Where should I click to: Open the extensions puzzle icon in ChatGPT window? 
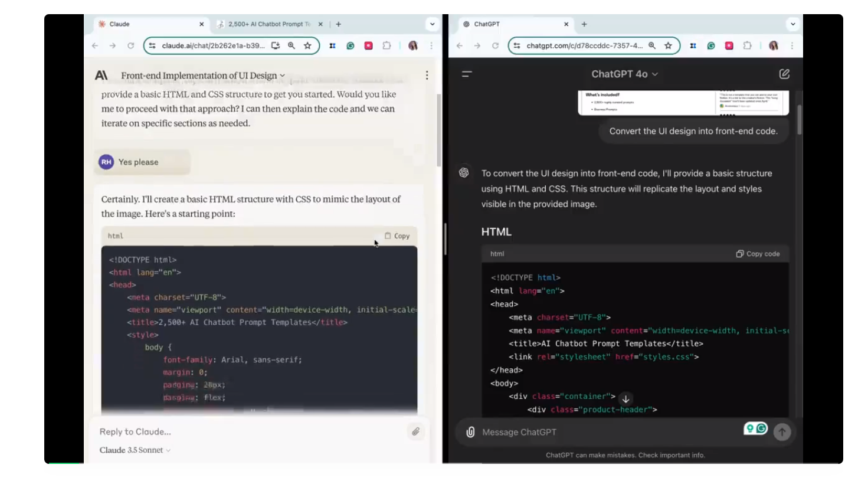[x=747, y=45]
